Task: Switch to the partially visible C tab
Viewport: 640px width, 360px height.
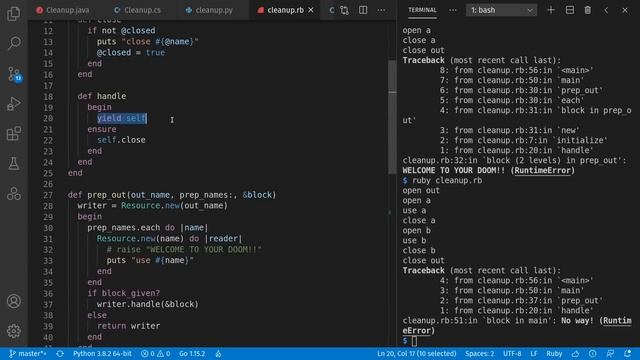Action: [x=331, y=10]
